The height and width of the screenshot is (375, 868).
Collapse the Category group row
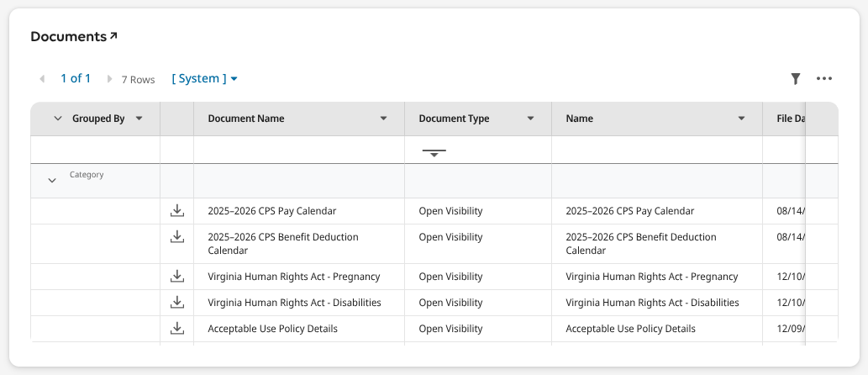coord(52,181)
